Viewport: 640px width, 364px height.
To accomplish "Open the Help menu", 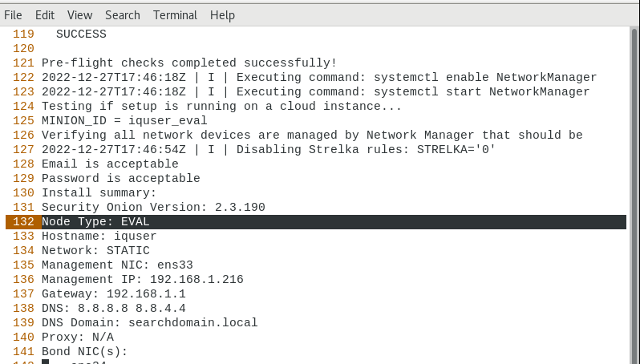I will [222, 15].
